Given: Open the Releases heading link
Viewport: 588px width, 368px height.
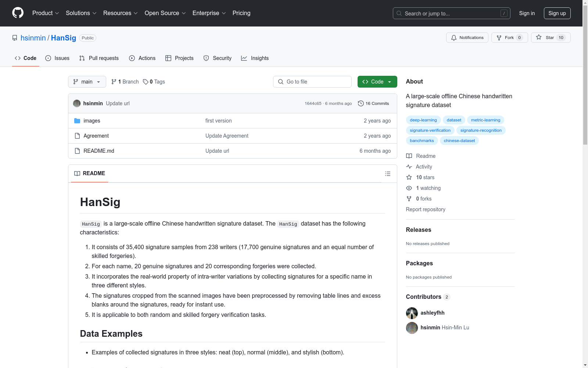Looking at the screenshot, I should click(x=419, y=230).
